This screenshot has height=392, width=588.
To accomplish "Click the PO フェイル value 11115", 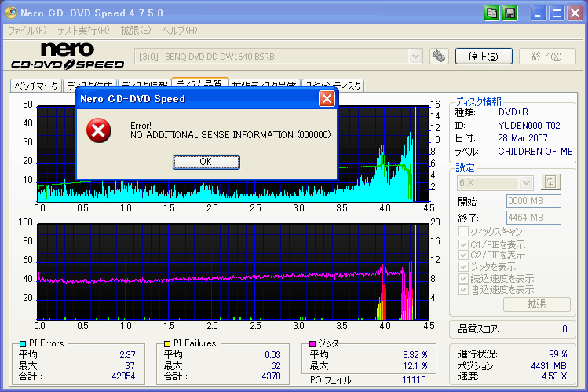I will point(414,380).
